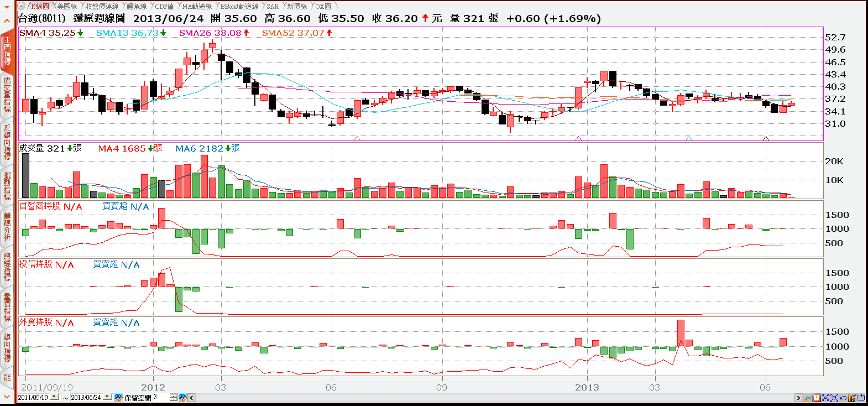Screen dimensions: 868x406
Task: Click the 投信持股 N/A label
Action: click(46, 264)
